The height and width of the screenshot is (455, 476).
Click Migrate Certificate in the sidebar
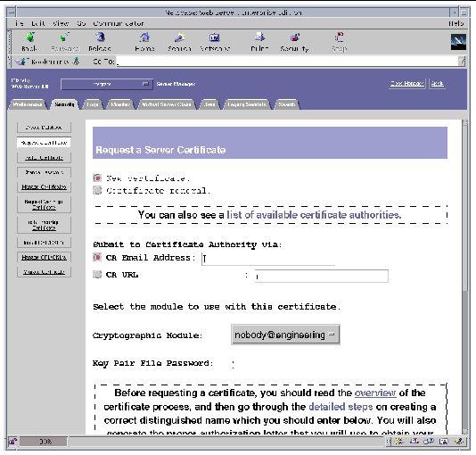point(44,272)
